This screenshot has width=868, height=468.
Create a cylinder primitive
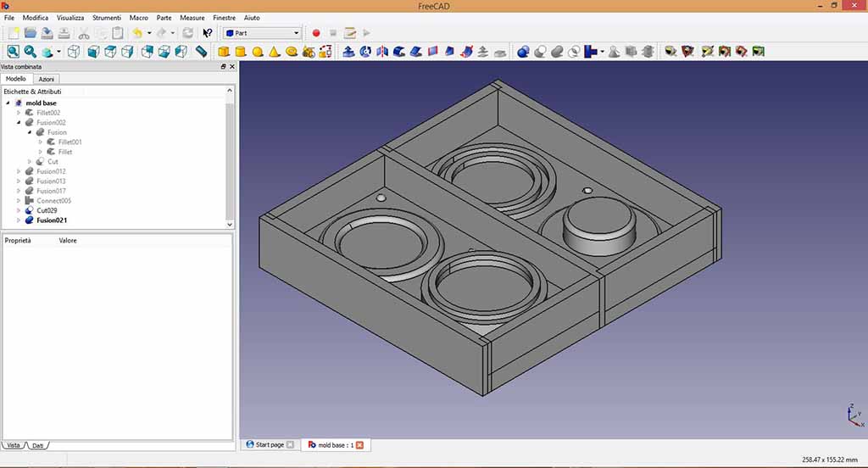coord(240,52)
